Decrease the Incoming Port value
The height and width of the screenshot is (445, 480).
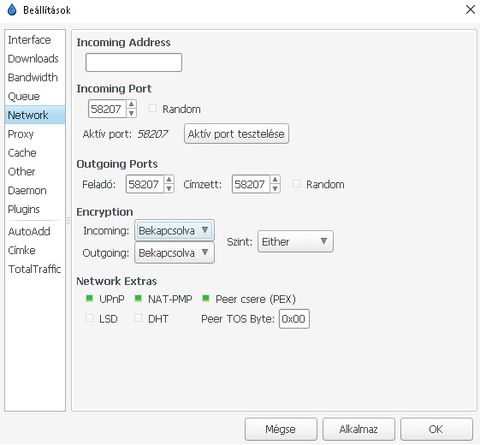tap(131, 113)
